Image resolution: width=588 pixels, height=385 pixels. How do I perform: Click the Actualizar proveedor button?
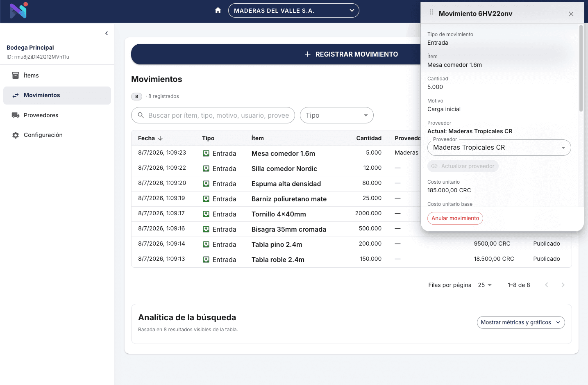463,166
